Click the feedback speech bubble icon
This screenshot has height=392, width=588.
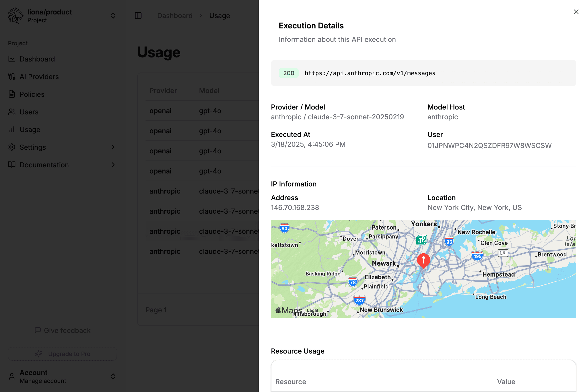click(37, 330)
